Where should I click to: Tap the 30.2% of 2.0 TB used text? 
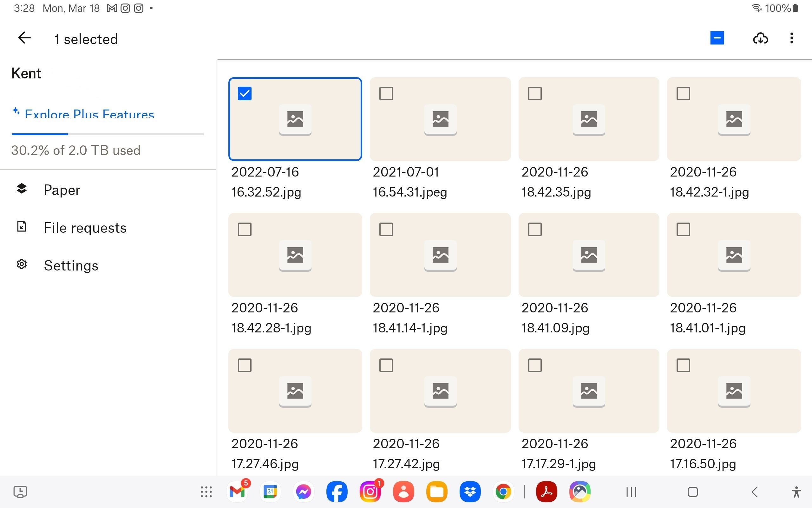[76, 150]
